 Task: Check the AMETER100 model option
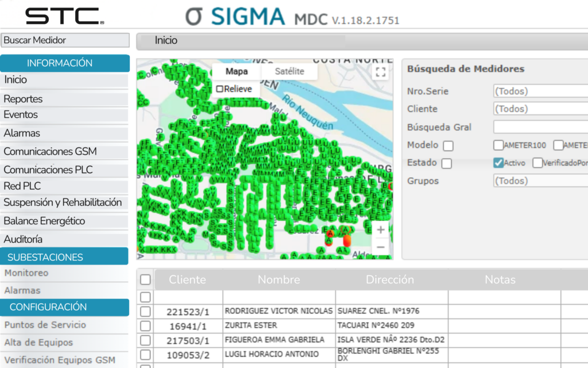[x=498, y=145]
